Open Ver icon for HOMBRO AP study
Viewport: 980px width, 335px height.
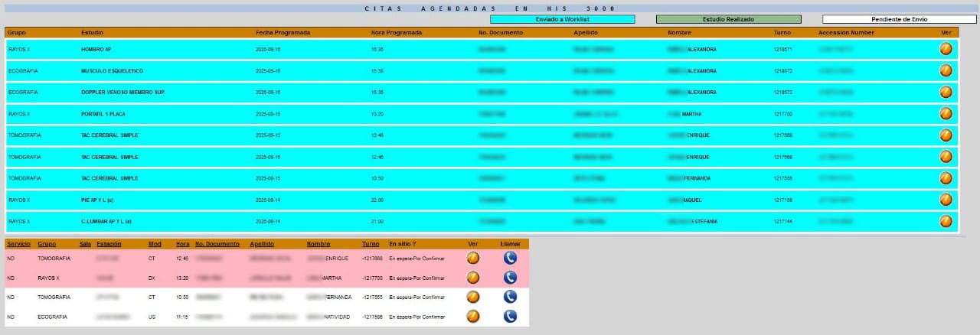point(946,49)
